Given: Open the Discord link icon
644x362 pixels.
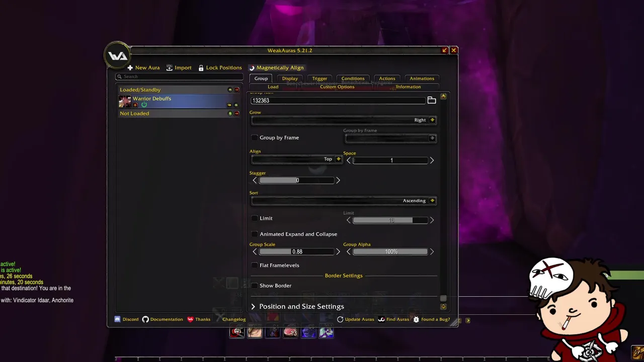Looking at the screenshot, I should [117, 319].
